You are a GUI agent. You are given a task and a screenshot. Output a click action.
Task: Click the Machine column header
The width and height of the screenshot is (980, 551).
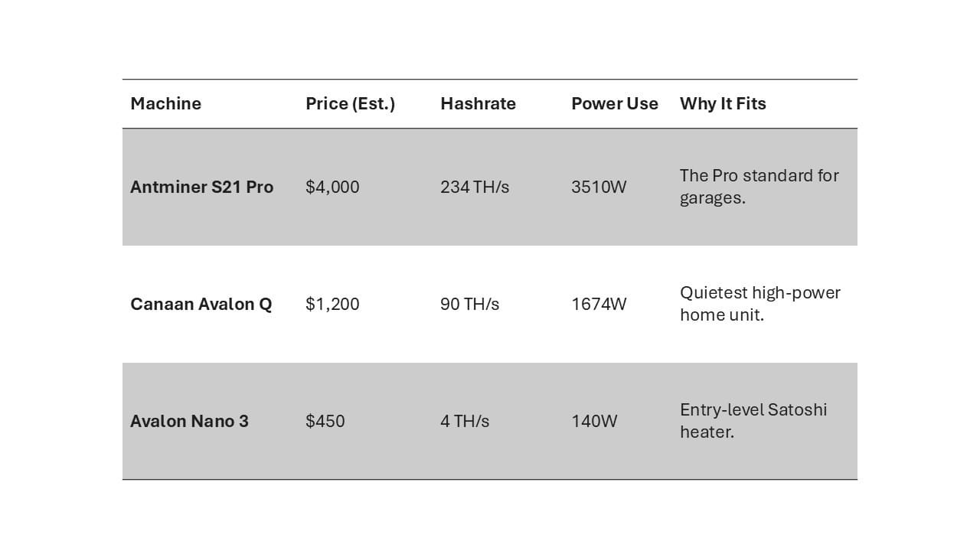click(x=166, y=104)
